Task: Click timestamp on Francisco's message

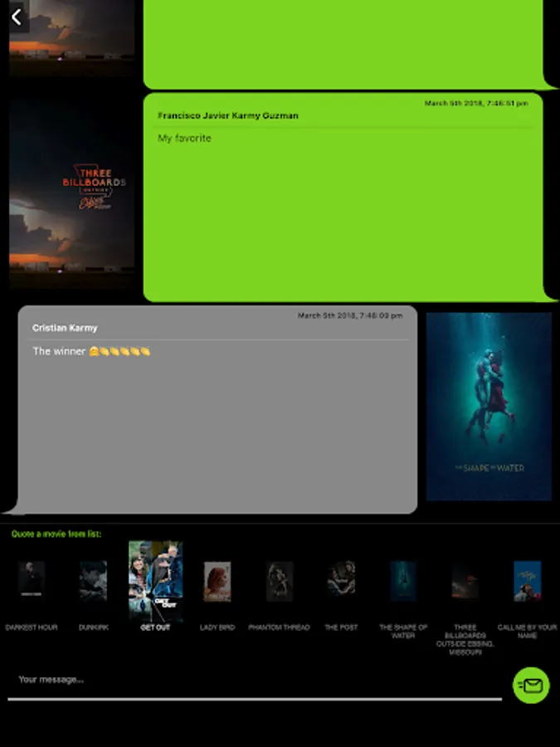Action: pyautogui.click(x=476, y=103)
